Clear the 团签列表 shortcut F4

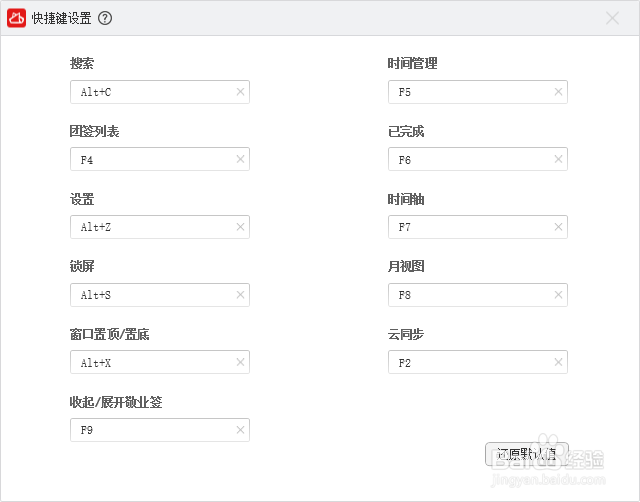point(240,160)
